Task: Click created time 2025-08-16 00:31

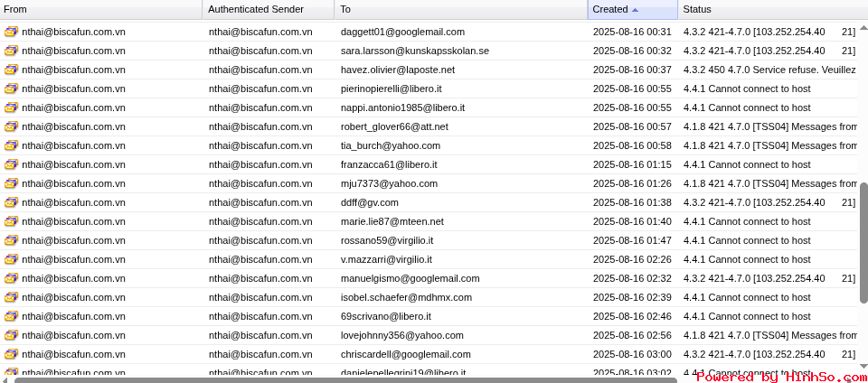Action: click(632, 32)
